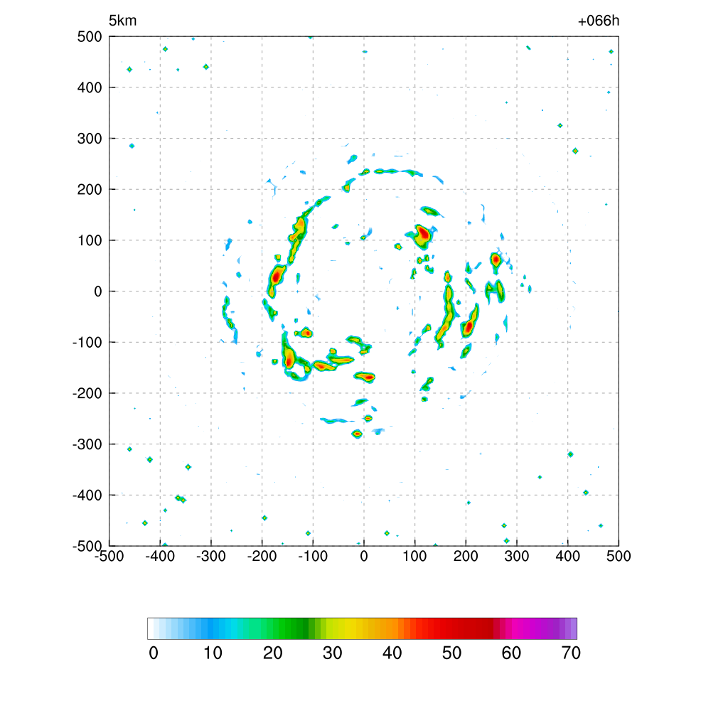Image resolution: width=728 pixels, height=728 pixels.
Task: Click the x-axis tick label "200"
Action: 466,556
